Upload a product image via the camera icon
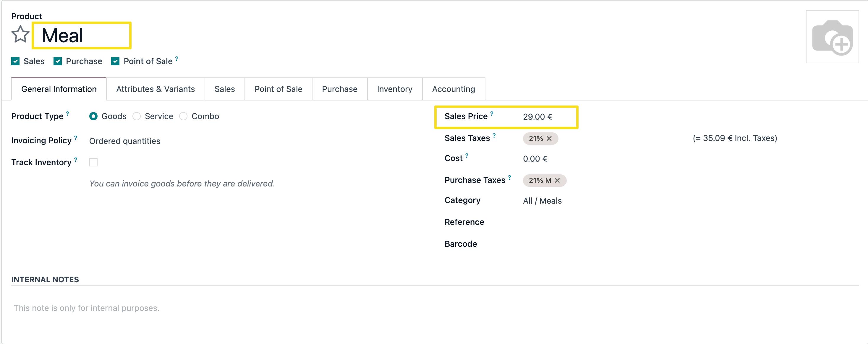The height and width of the screenshot is (344, 868). pyautogui.click(x=832, y=37)
